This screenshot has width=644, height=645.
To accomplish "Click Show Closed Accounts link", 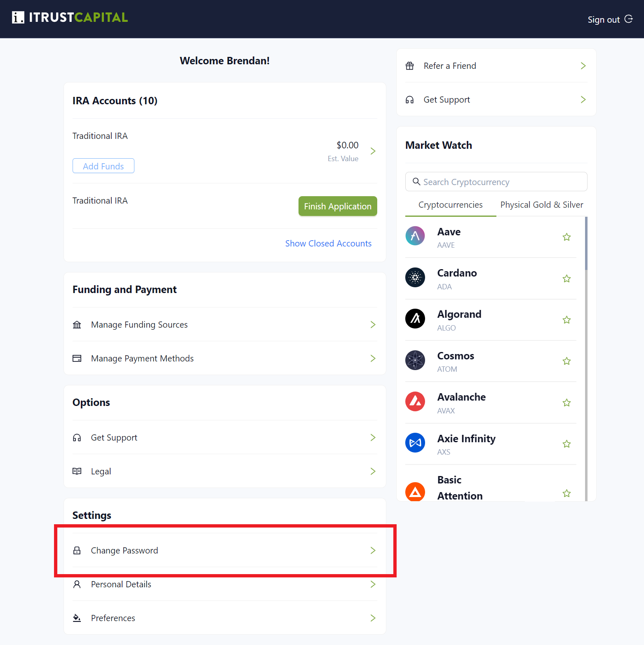I will (x=328, y=244).
